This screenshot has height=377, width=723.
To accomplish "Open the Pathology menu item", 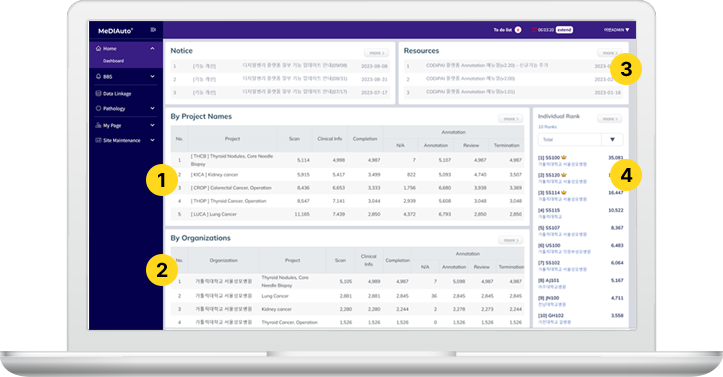I will tap(125, 109).
